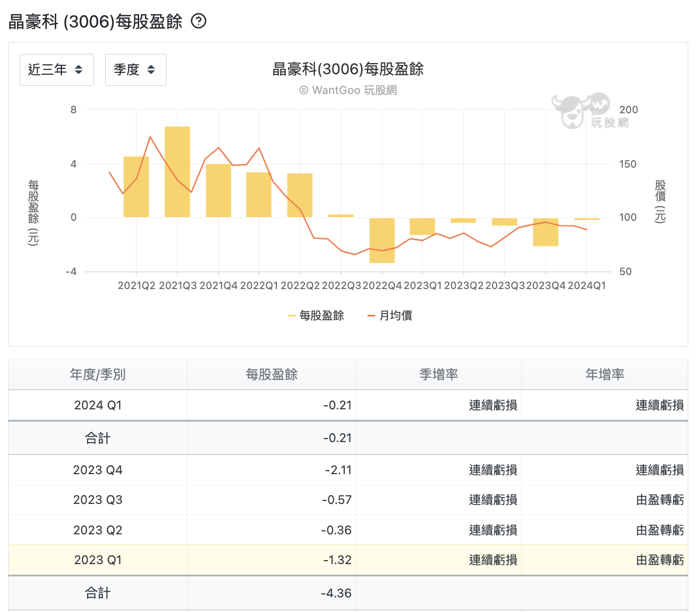
Task: Click the 每股盈餘 table column header
Action: [x=272, y=374]
